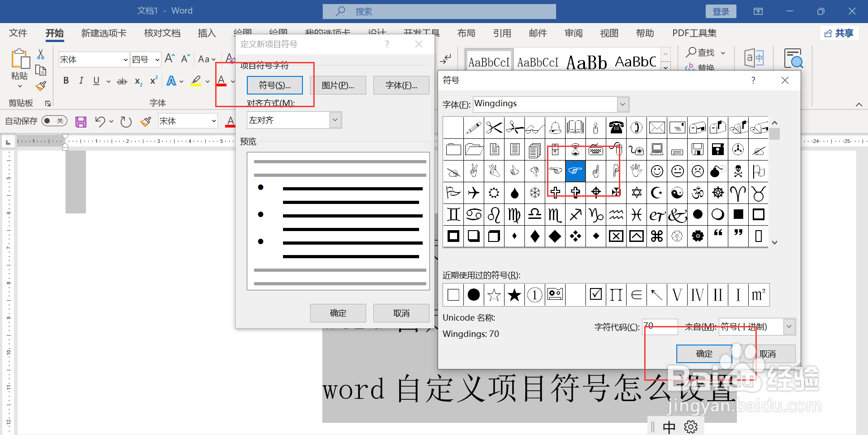Click the search box in the title bar

[x=439, y=11]
